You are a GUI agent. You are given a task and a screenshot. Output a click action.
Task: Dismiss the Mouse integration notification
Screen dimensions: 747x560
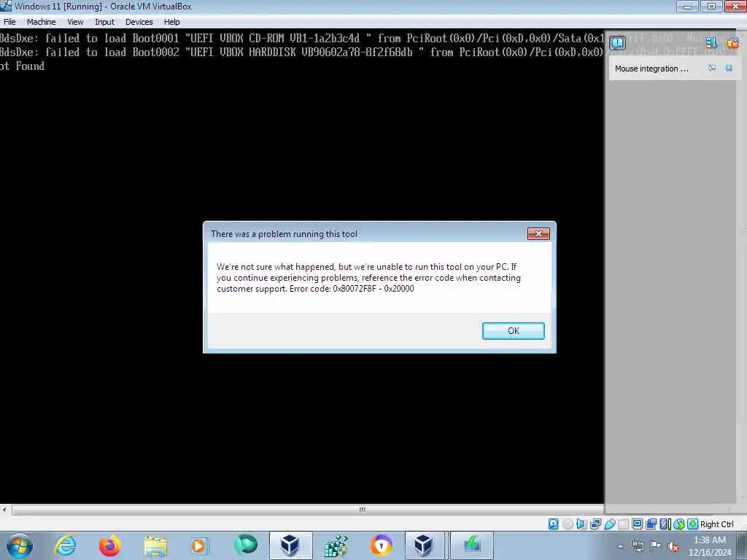point(729,68)
